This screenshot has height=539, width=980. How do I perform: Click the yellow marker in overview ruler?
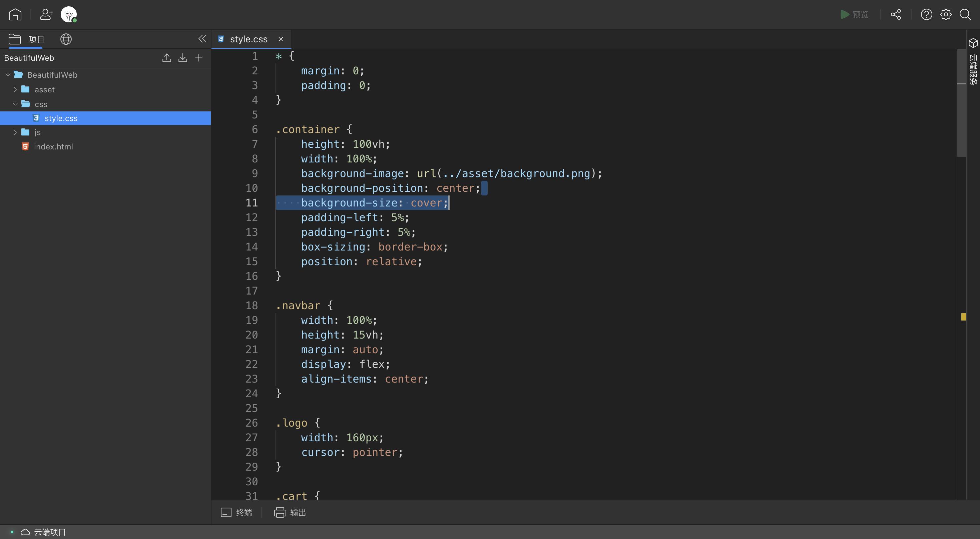(964, 317)
